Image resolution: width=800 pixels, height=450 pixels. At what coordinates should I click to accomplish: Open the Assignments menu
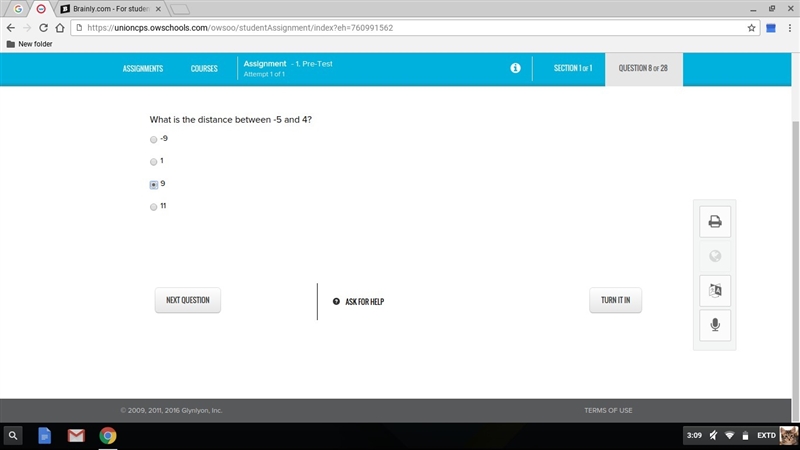143,68
